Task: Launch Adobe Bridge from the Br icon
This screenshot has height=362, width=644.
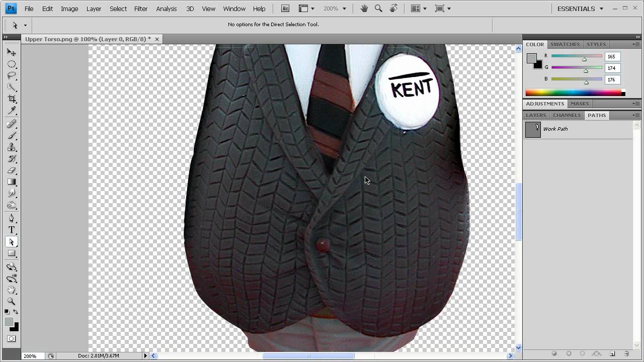Action: [285, 9]
